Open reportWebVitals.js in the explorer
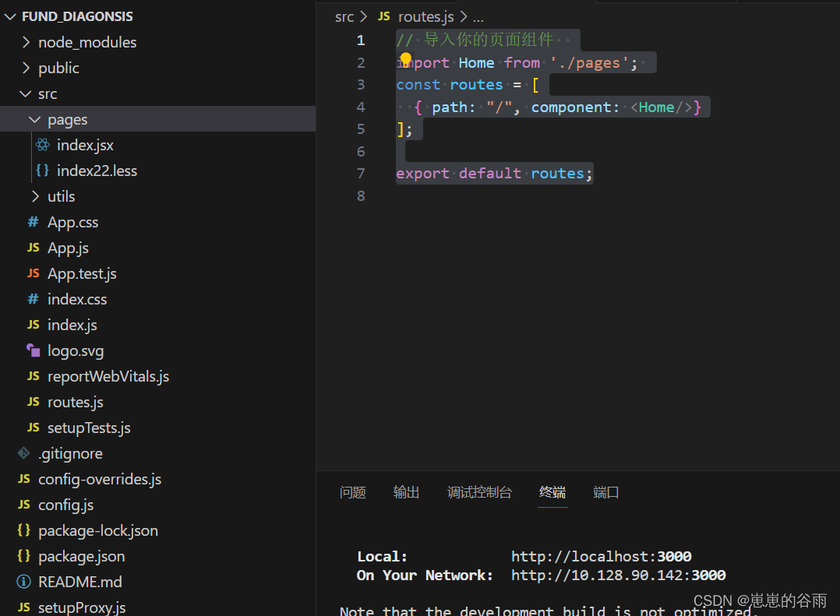Image resolution: width=840 pixels, height=616 pixels. 108,376
